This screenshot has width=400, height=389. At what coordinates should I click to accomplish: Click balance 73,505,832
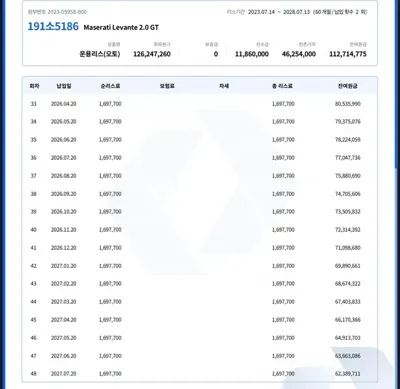(348, 212)
